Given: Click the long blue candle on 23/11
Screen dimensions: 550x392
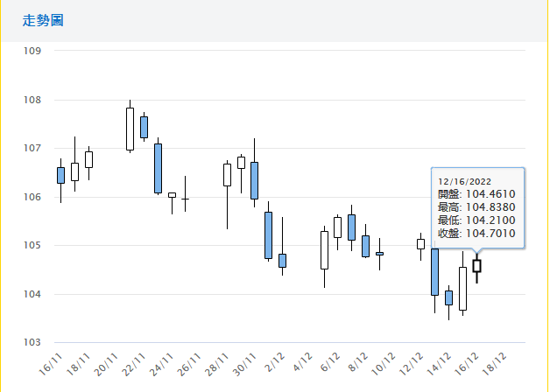Looking at the screenshot, I should click(158, 168).
